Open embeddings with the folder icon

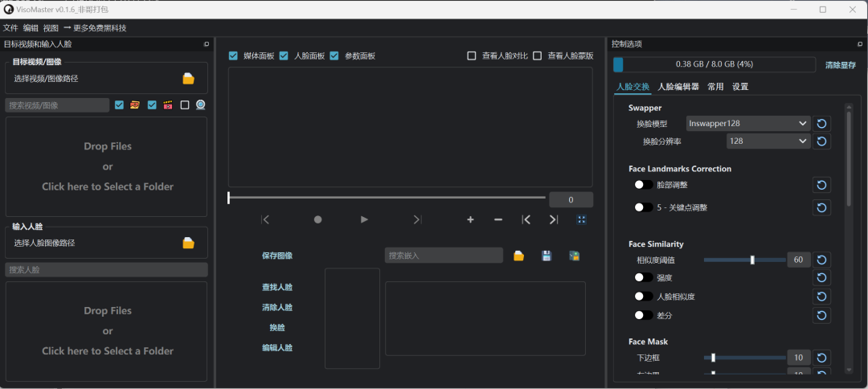519,256
